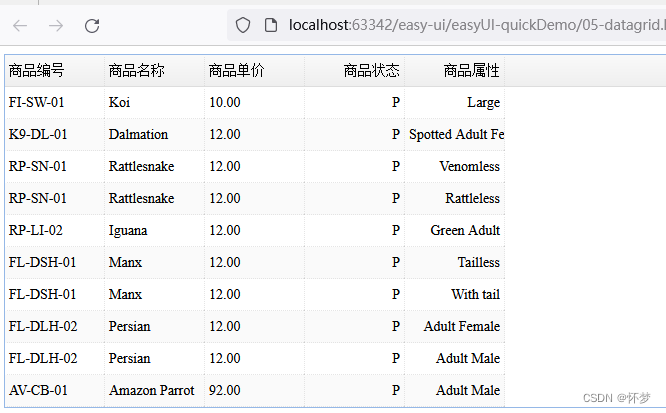
Task: Click the Large attribute cell
Action: pyautogui.click(x=454, y=102)
